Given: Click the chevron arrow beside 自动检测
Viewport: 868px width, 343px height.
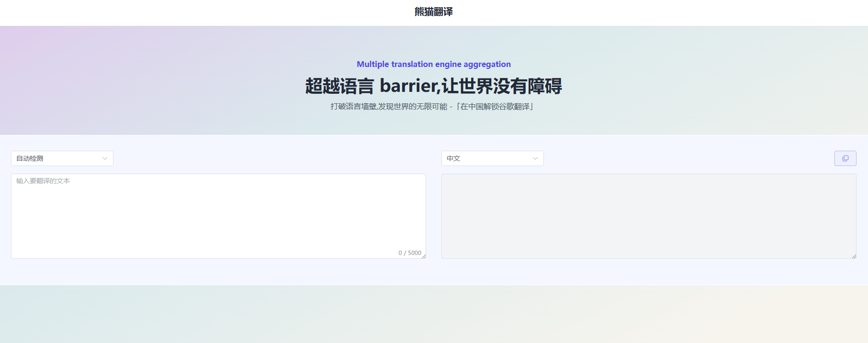Looking at the screenshot, I should [x=105, y=159].
